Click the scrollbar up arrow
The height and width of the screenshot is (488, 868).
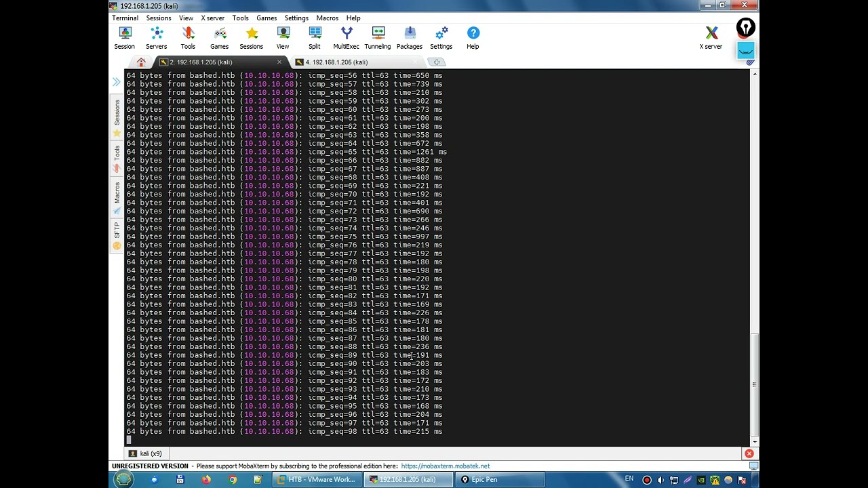point(755,73)
